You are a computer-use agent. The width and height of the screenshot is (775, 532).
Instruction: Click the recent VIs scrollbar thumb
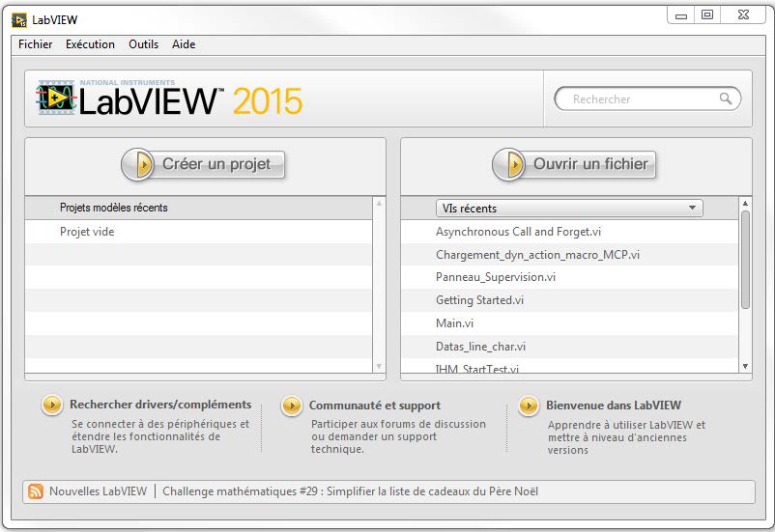click(x=745, y=260)
